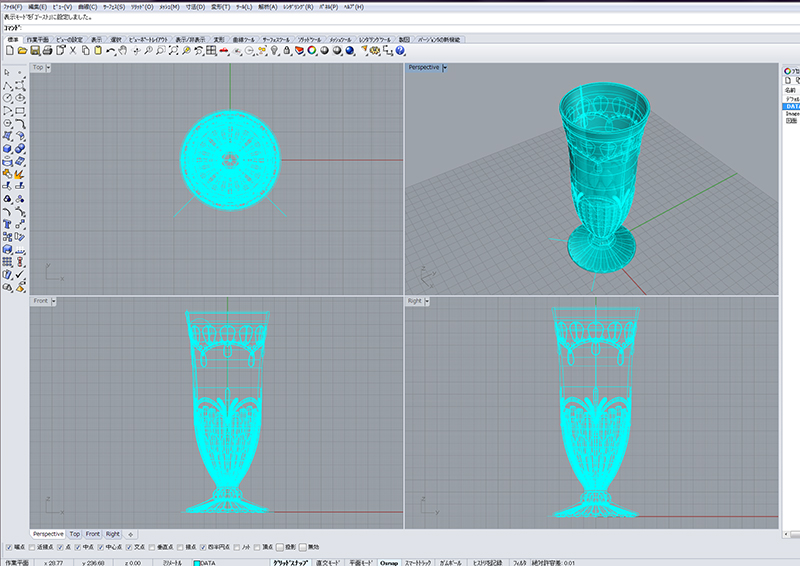
Task: Switch to the Right viewport tab at bottom
Action: [112, 534]
